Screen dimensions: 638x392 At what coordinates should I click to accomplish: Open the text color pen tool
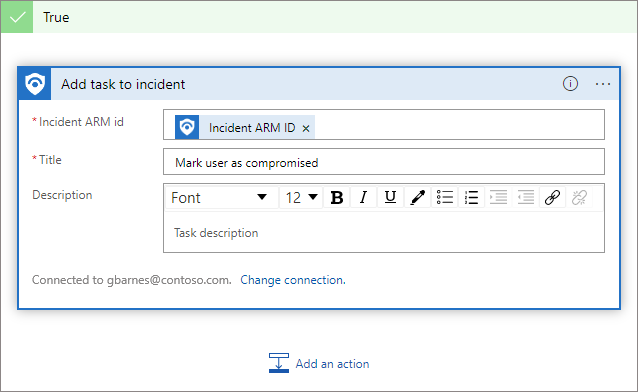(417, 197)
